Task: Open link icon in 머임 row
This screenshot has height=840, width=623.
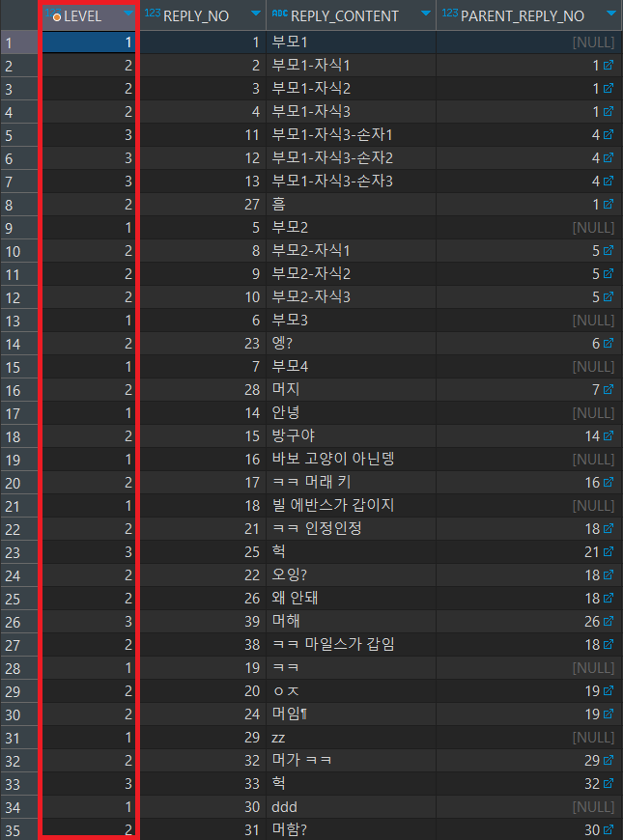Action: pyautogui.click(x=608, y=714)
